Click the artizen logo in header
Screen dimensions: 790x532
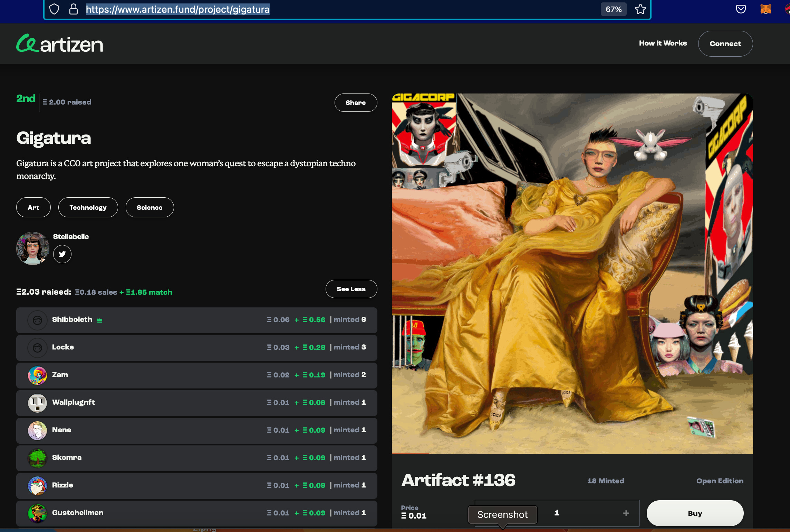(60, 44)
